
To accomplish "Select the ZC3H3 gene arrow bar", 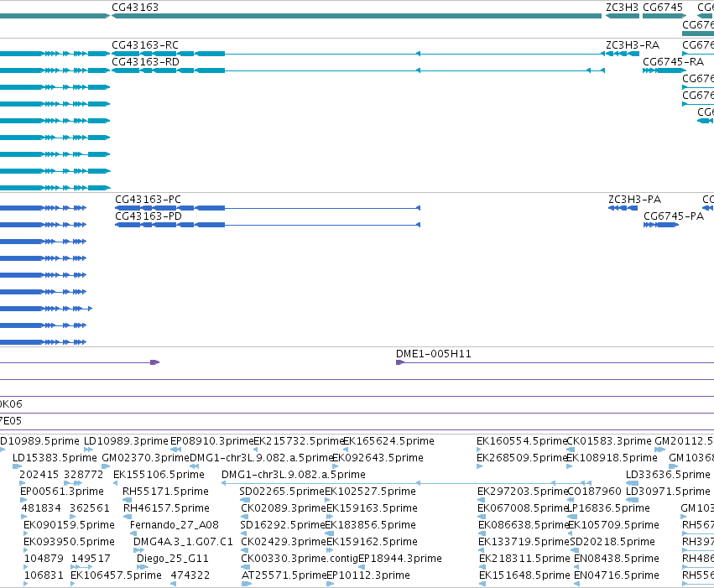I will pos(622,16).
